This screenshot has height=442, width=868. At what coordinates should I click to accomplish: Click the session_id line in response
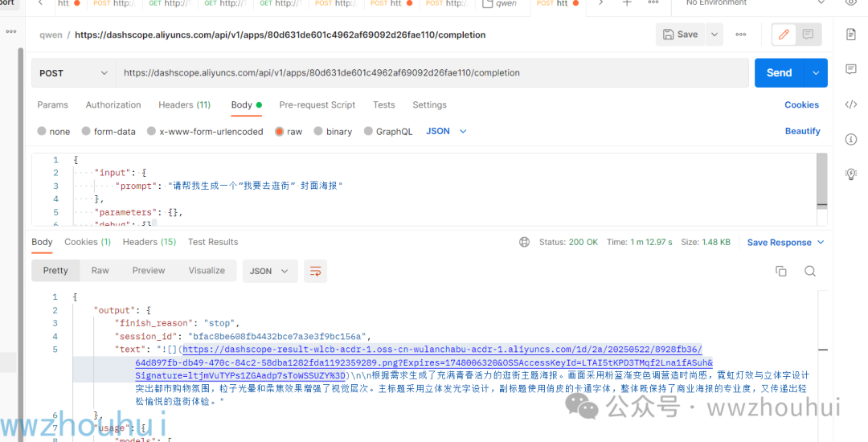tap(243, 337)
